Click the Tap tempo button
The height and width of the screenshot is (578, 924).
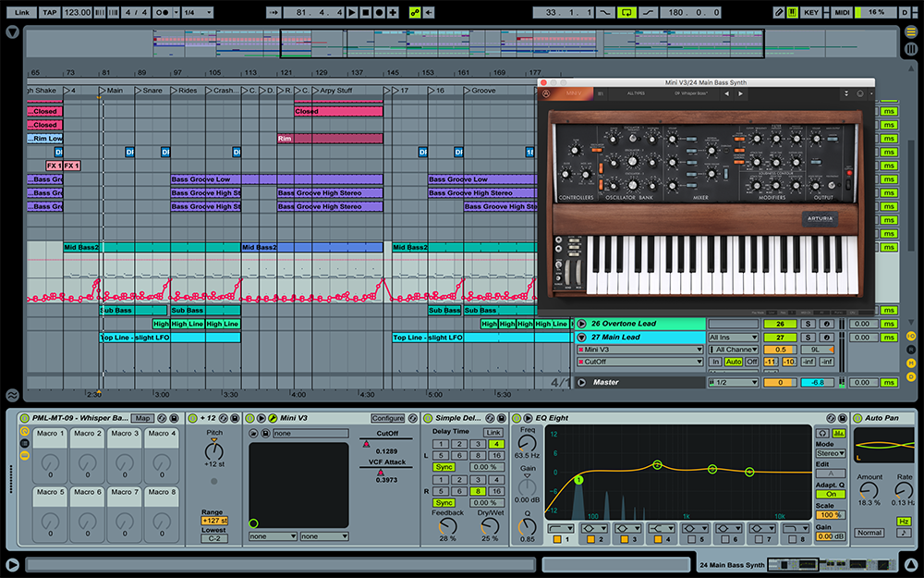click(49, 12)
